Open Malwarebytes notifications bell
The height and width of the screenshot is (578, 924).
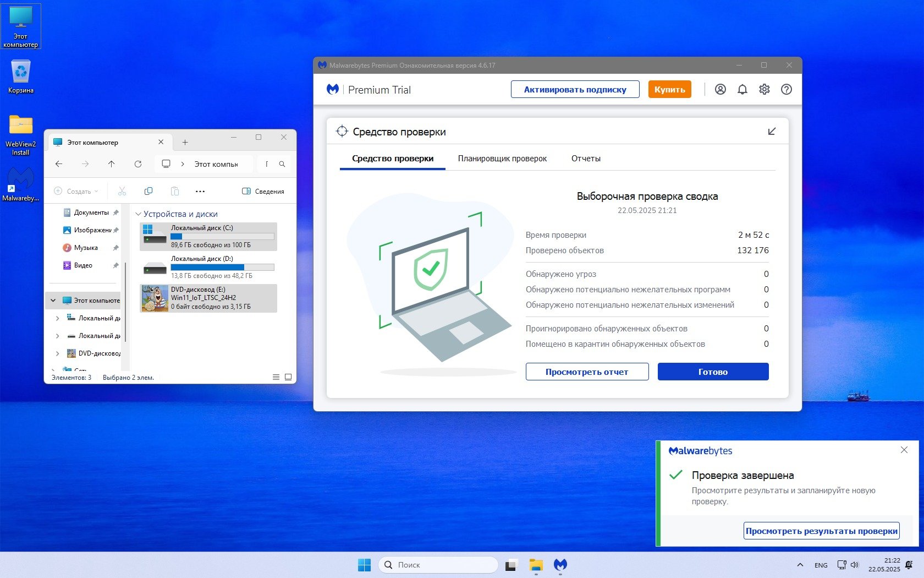(742, 89)
